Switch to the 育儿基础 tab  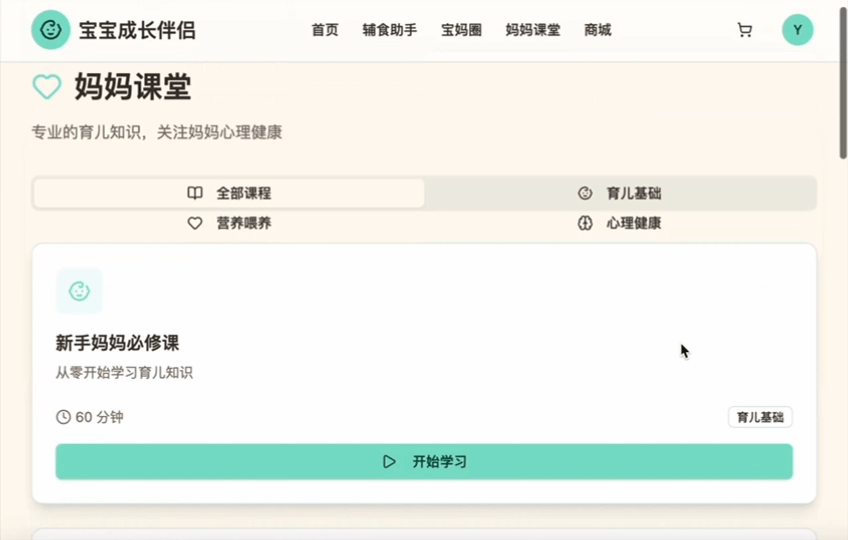pyautogui.click(x=620, y=193)
